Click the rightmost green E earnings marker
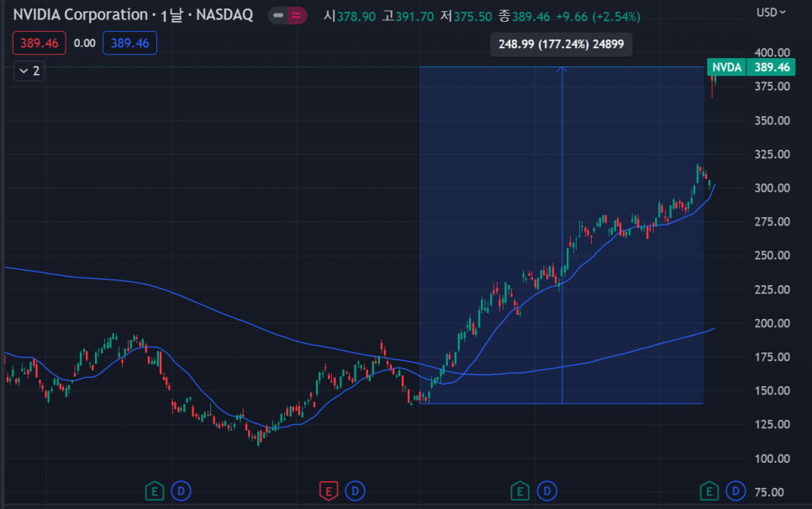 click(709, 490)
